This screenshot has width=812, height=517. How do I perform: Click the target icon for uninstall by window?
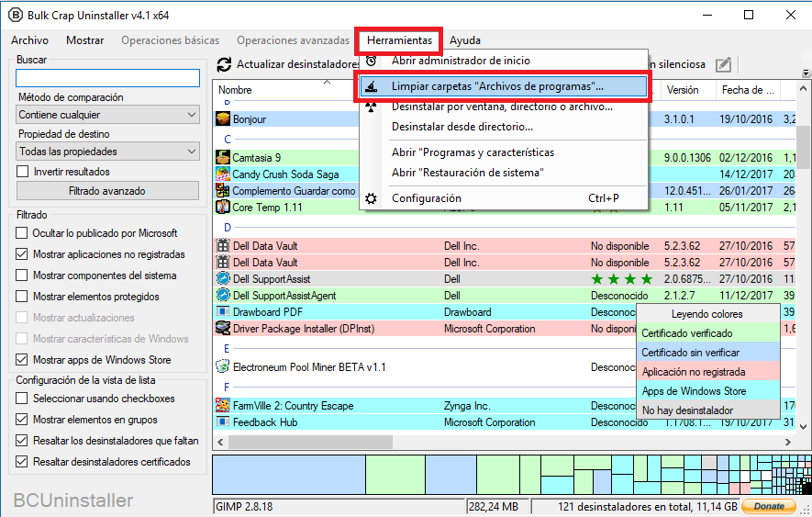click(371, 107)
